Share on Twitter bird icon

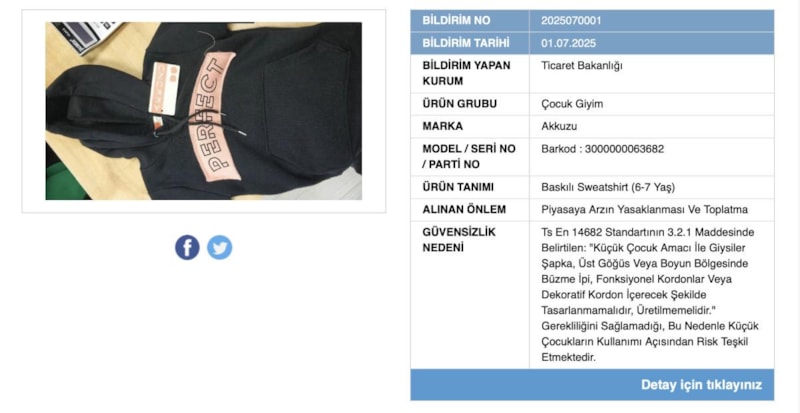click(x=219, y=248)
